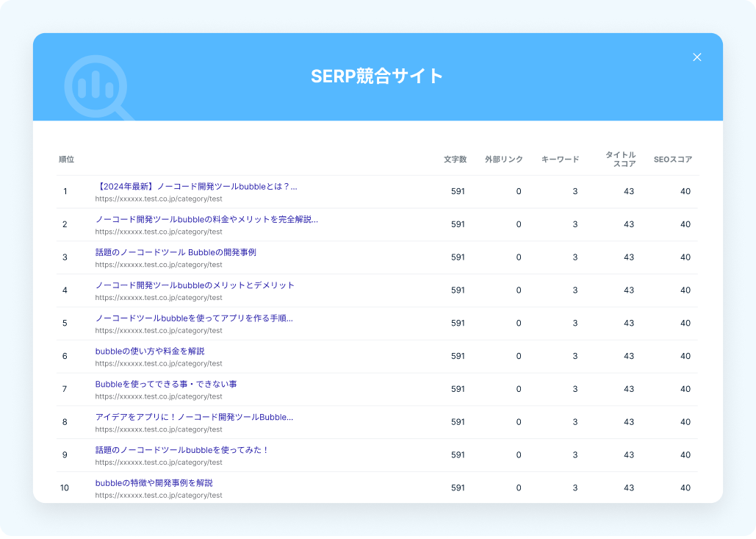
Task: Click rank number 10 in 順位 column
Action: coord(65,488)
